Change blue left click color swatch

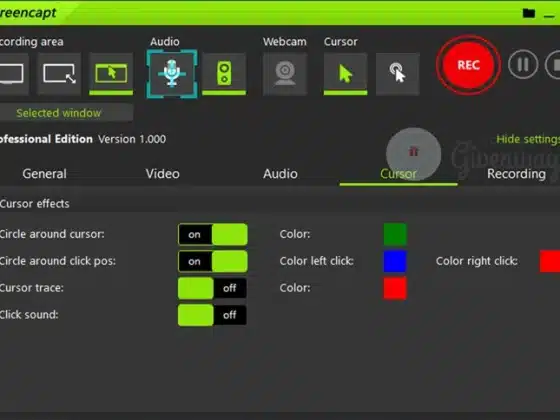tap(395, 261)
